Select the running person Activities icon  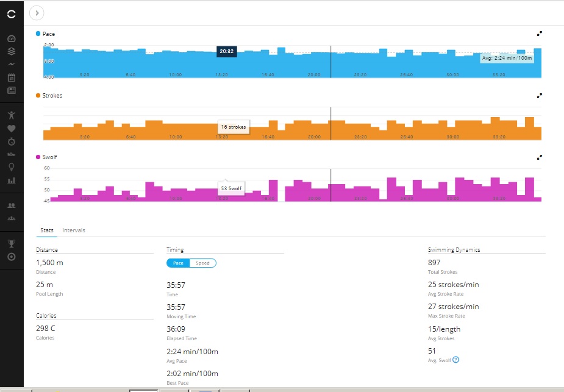click(12, 114)
